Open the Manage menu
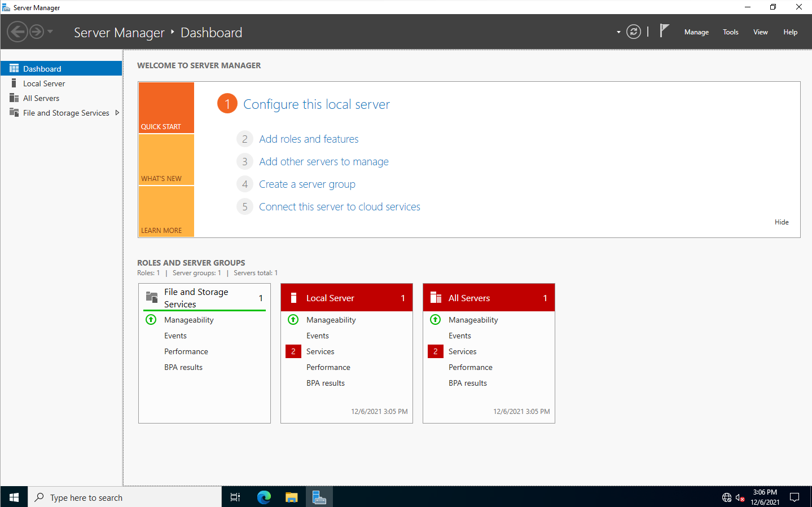This screenshot has height=507, width=812. tap(696, 32)
